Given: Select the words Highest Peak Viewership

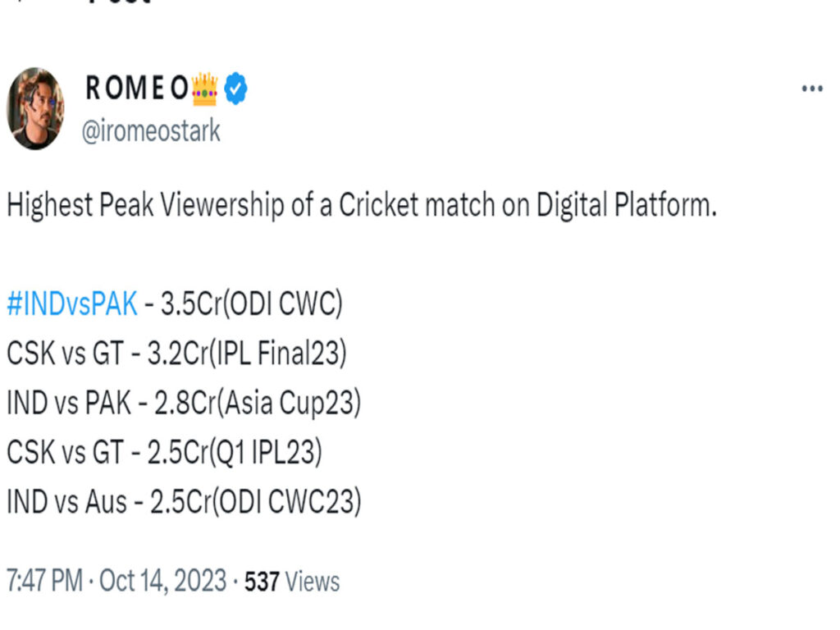Looking at the screenshot, I should click(x=145, y=206).
